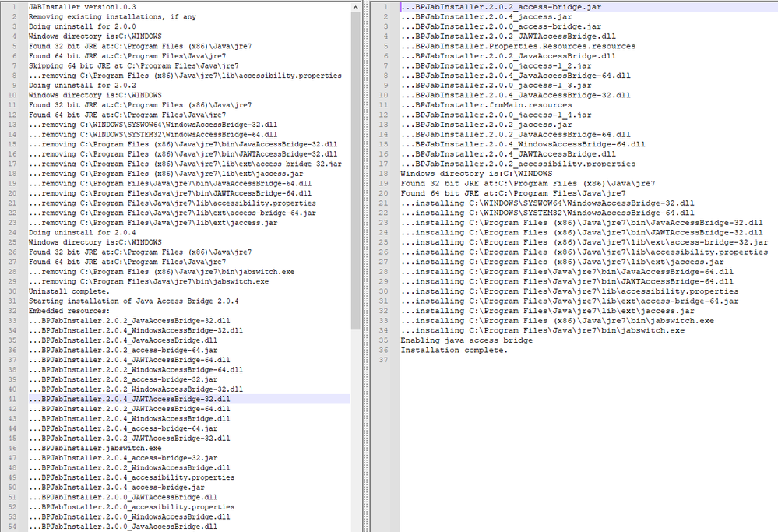Click '...BPJabInstaller.2.0.4_jaccess.jar' in right pane
778x532 pixels.
pos(486,17)
